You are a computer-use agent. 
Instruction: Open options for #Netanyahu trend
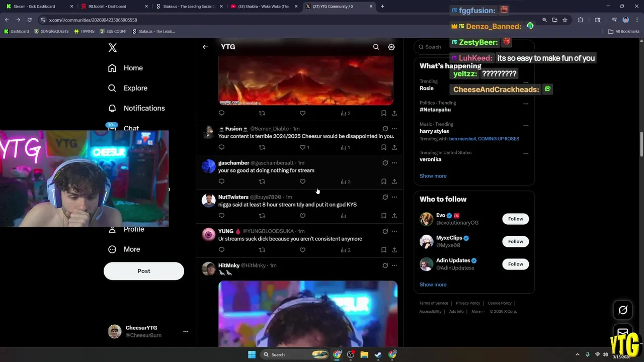(x=526, y=104)
